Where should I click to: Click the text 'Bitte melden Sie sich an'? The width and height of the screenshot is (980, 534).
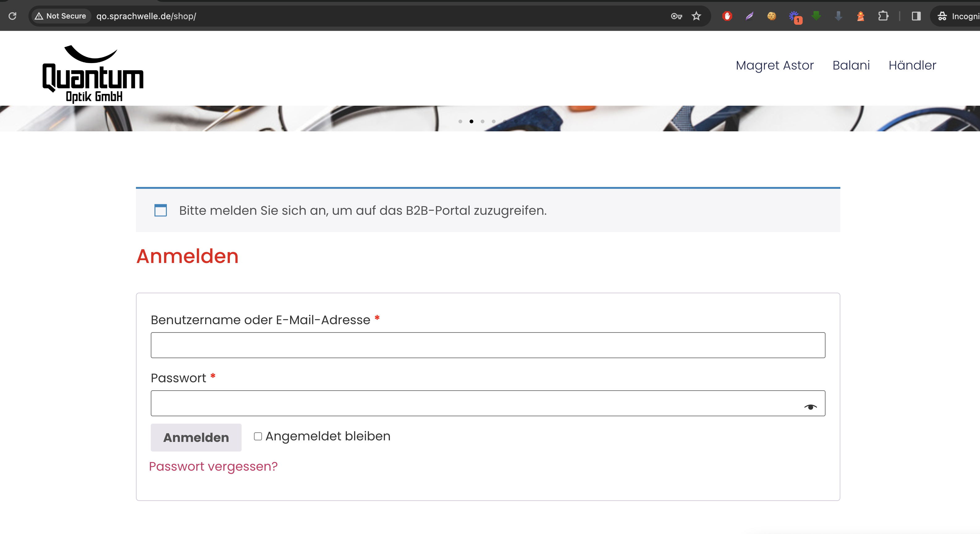(254, 210)
